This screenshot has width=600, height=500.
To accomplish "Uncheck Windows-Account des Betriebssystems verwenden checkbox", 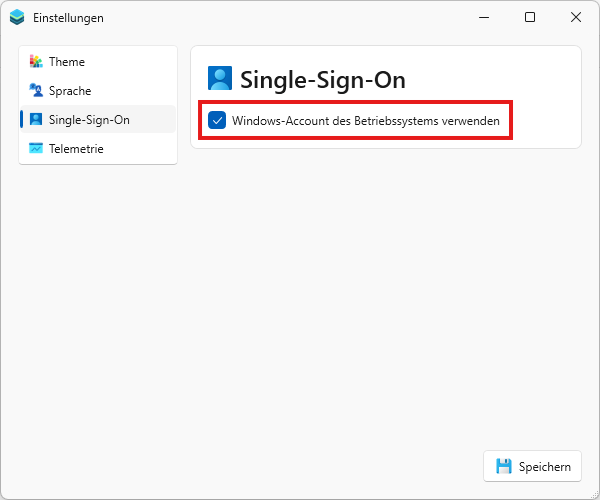I will point(217,121).
